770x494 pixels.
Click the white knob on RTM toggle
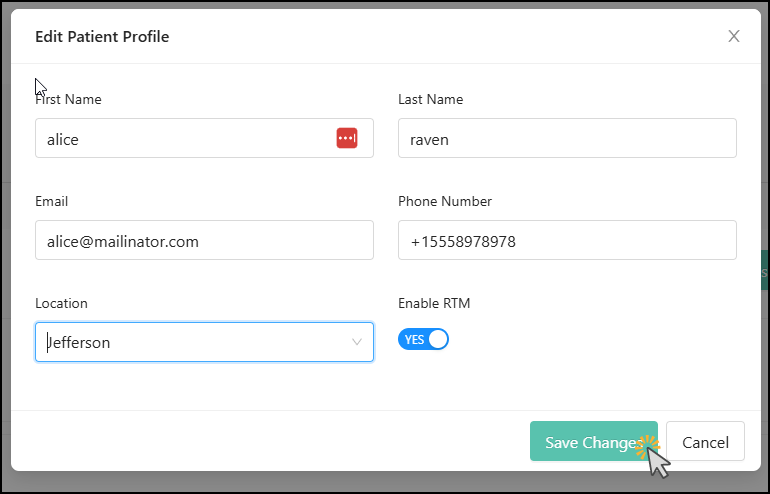click(x=437, y=339)
